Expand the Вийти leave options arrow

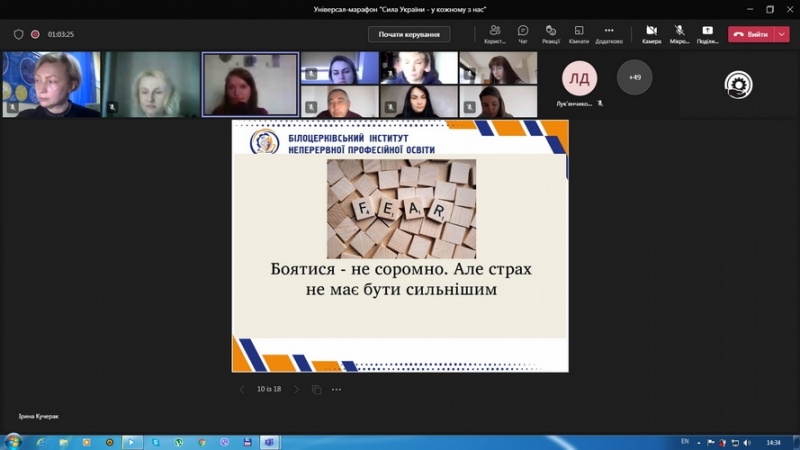(781, 34)
